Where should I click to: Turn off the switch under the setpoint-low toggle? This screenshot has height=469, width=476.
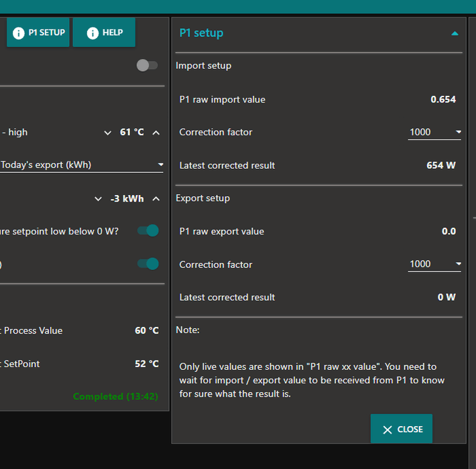tap(147, 264)
